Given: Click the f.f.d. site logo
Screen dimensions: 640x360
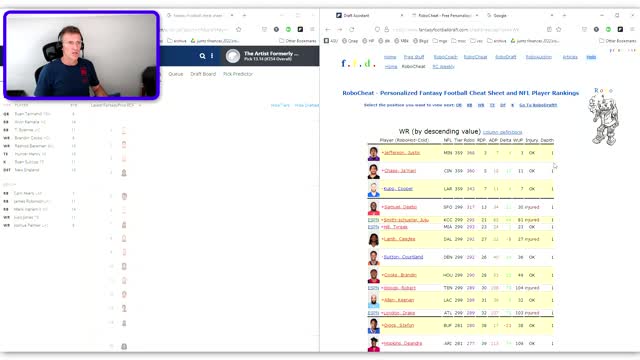Looking at the screenshot, I should coord(358,63).
